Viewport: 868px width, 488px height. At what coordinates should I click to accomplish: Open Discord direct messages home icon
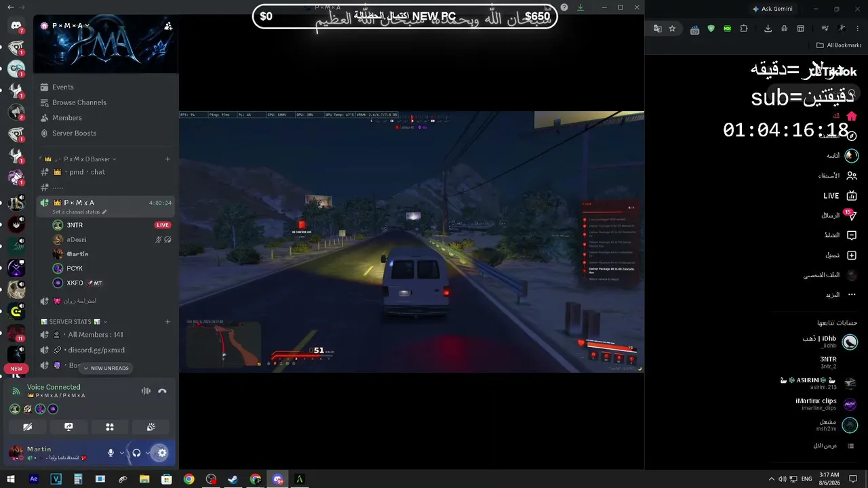point(16,26)
